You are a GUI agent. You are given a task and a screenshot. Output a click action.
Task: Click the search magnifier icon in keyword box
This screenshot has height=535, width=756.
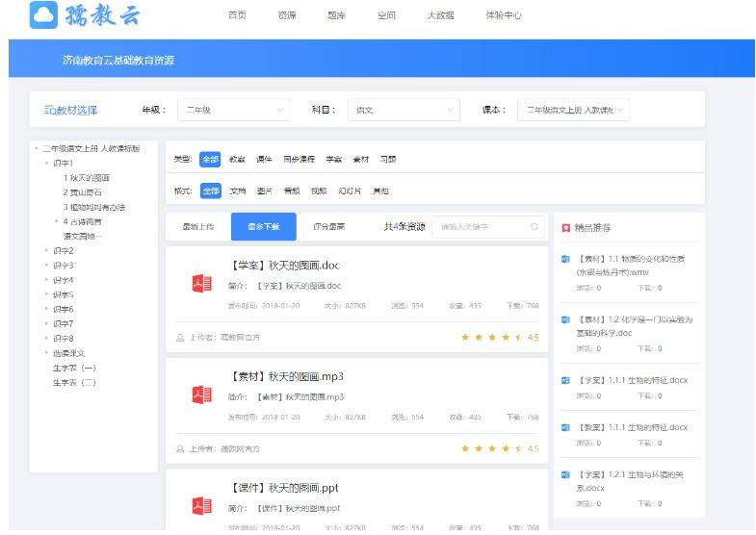coord(534,226)
